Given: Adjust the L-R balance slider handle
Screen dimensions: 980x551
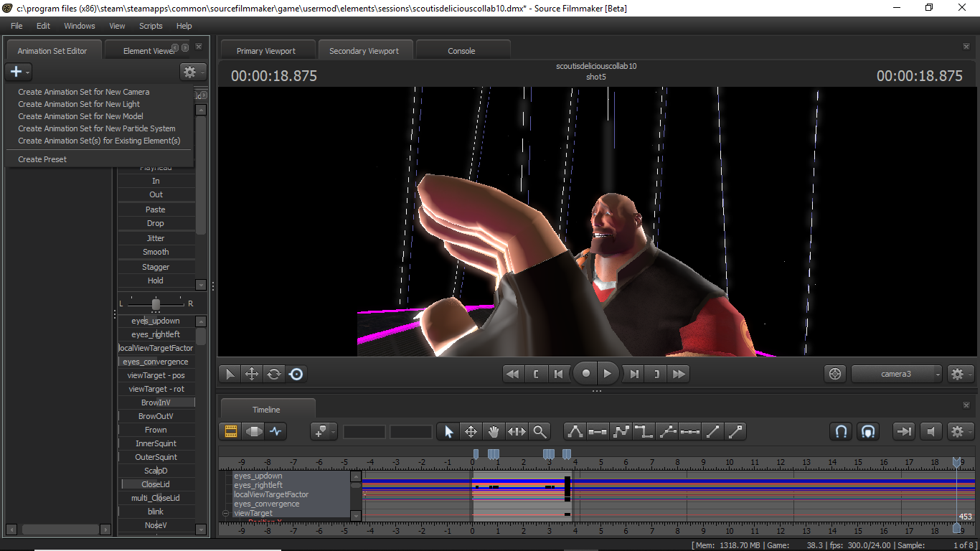Looking at the screenshot, I should click(x=156, y=304).
